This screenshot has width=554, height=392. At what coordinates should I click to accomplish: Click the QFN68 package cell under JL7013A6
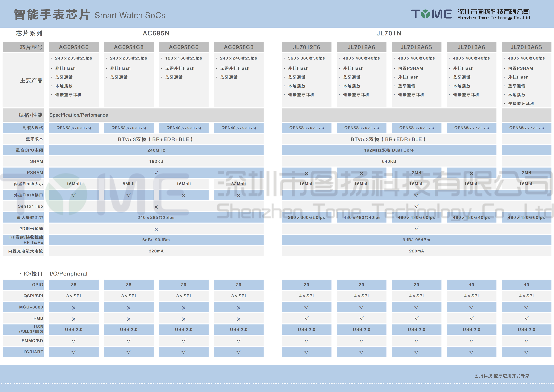click(x=471, y=128)
